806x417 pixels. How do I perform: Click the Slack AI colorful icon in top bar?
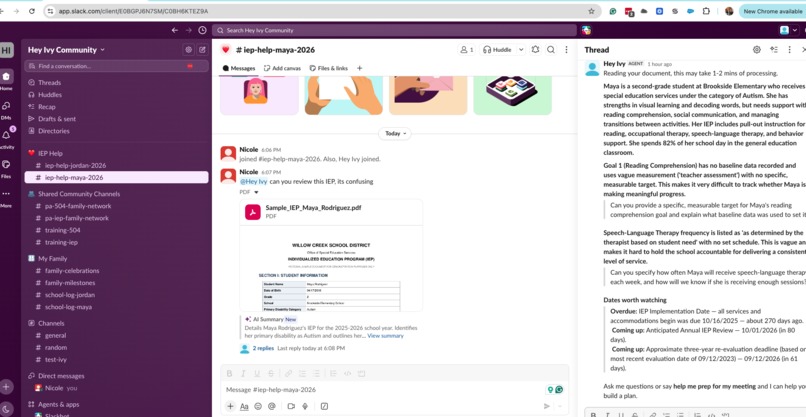(587, 30)
